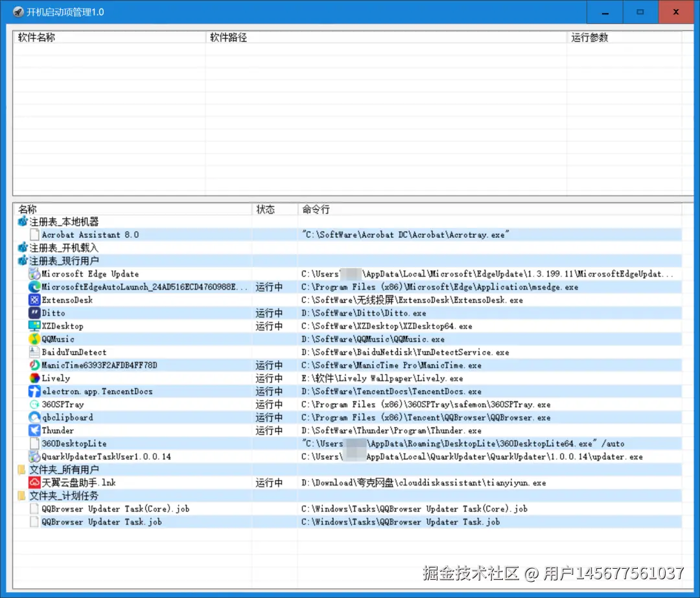Select the Microsoft Edge Update entry name
700x598 pixels.
(90, 274)
